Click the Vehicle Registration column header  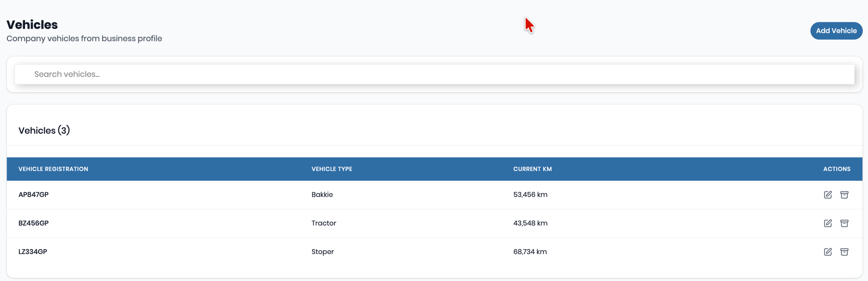[53, 169]
